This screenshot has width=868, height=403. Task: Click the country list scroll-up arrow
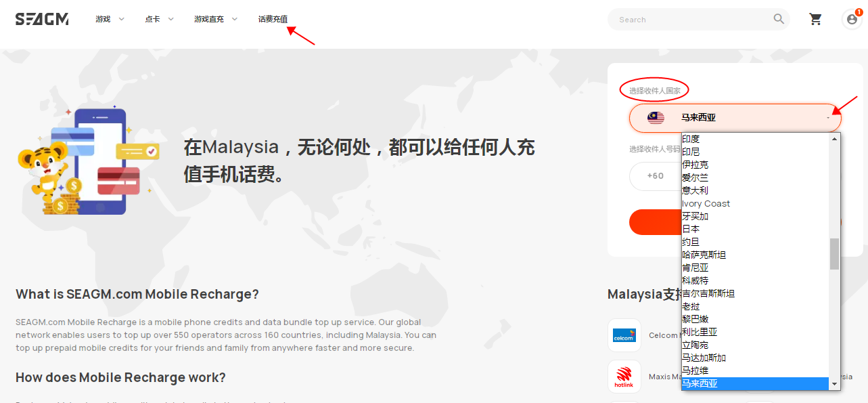tap(834, 139)
